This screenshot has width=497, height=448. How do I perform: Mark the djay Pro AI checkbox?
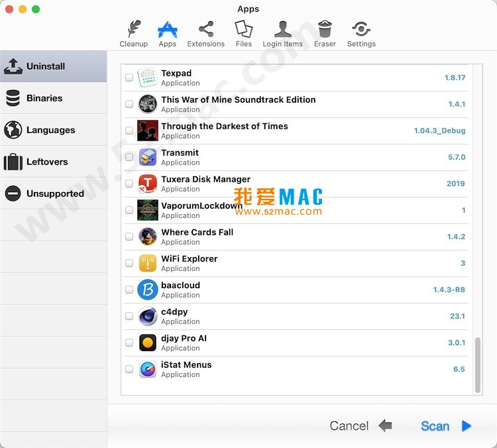129,343
